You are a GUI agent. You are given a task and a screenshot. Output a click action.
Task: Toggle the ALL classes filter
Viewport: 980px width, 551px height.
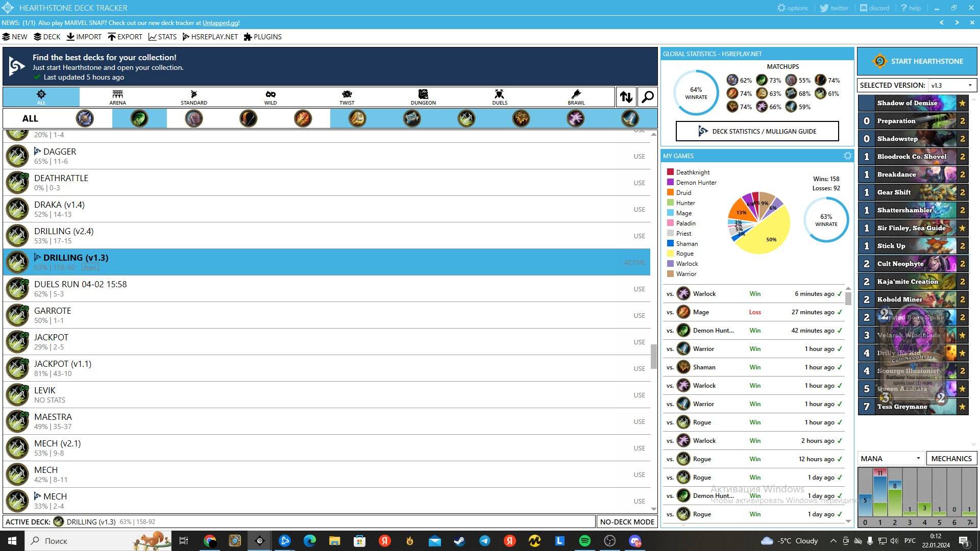tap(30, 118)
